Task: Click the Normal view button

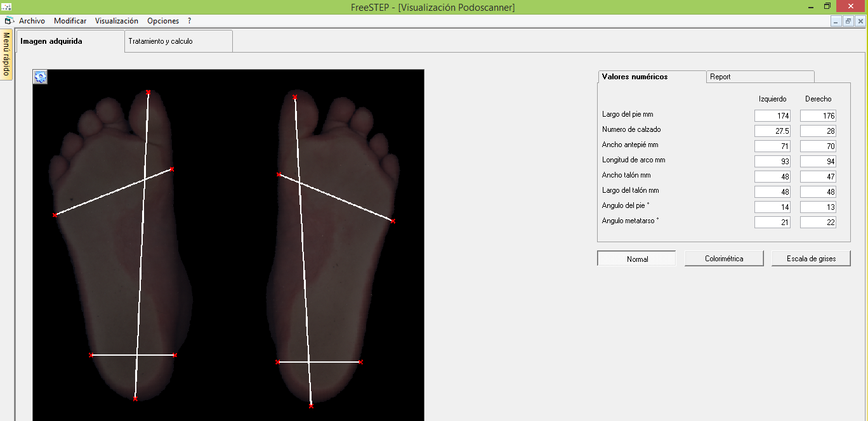Action: click(x=636, y=259)
